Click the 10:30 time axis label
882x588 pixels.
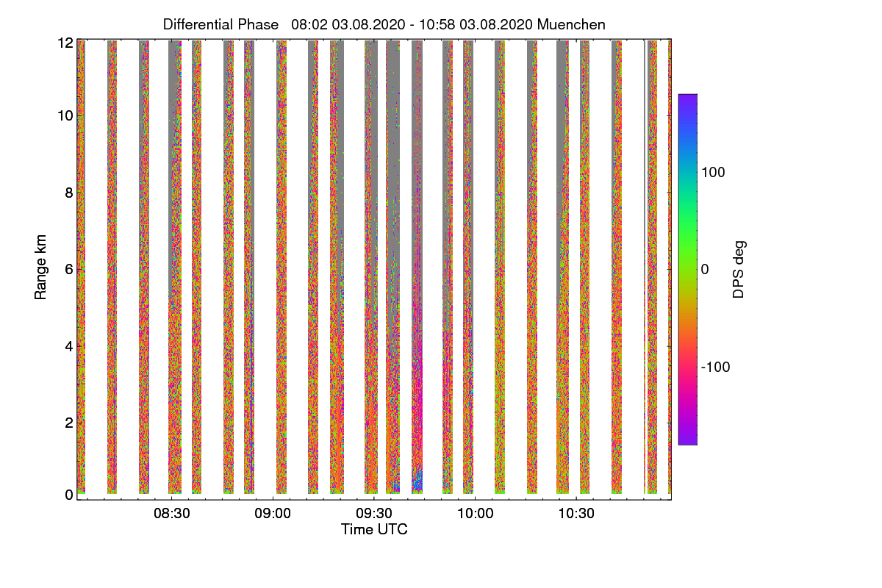576,514
